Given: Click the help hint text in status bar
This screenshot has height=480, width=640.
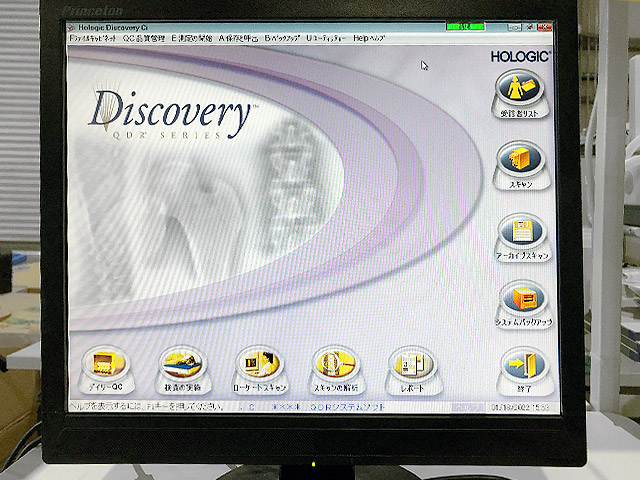Looking at the screenshot, I should [147, 407].
